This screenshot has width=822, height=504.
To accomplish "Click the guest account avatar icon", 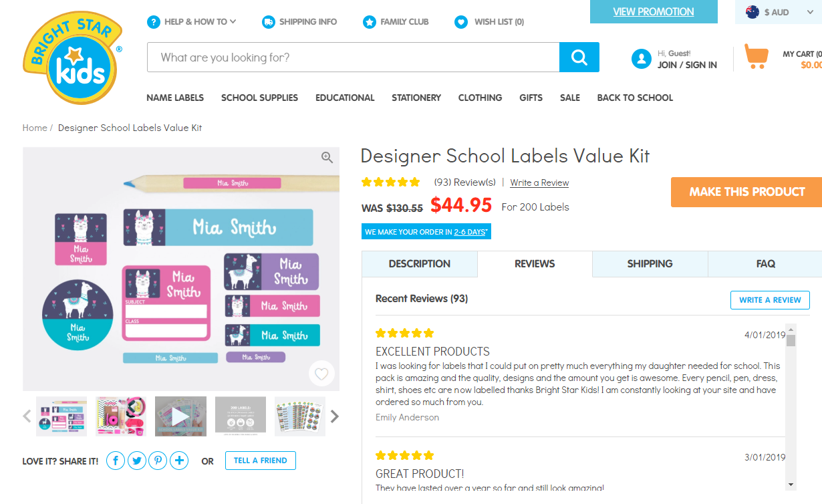I will point(641,59).
